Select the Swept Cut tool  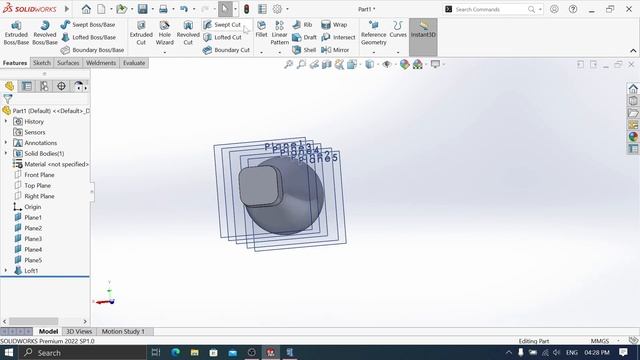(x=222, y=24)
